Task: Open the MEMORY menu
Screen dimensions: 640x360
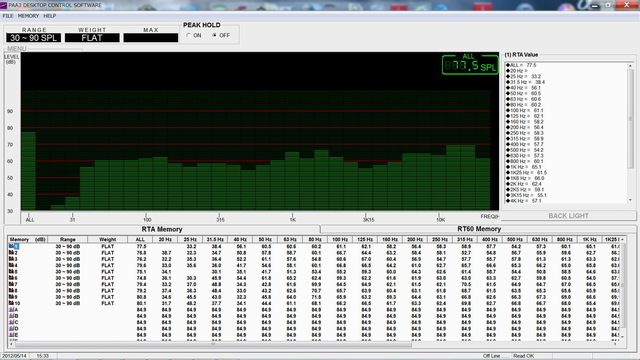Action: [28, 16]
